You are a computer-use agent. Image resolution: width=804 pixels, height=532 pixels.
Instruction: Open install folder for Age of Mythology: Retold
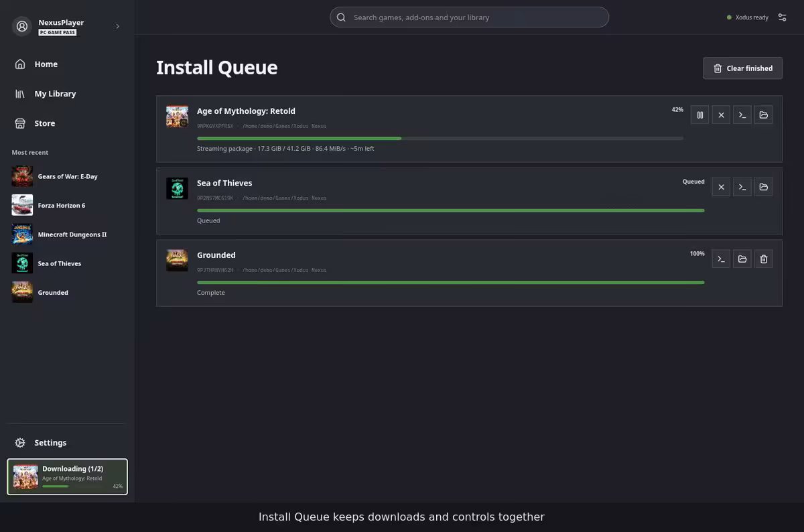coord(764,115)
